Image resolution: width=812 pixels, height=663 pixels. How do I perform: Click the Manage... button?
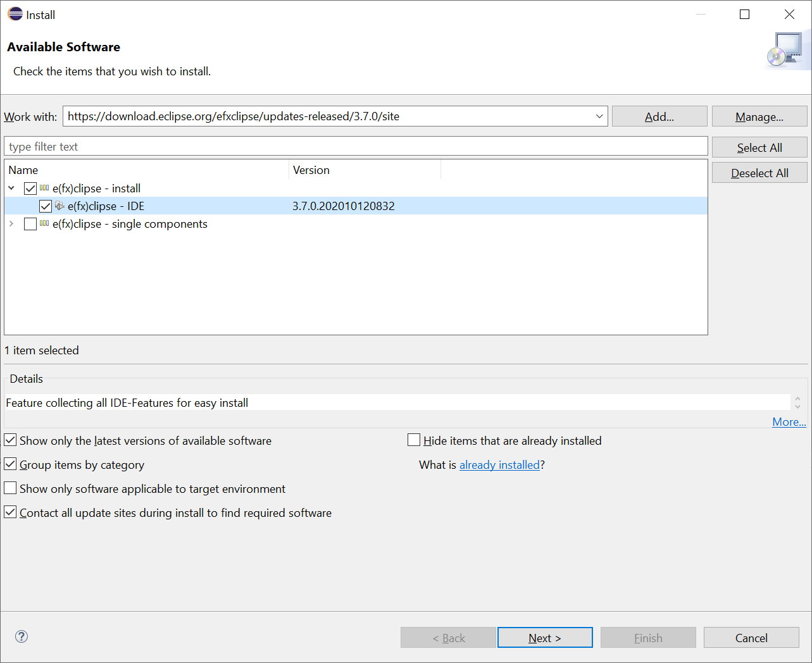pos(759,116)
